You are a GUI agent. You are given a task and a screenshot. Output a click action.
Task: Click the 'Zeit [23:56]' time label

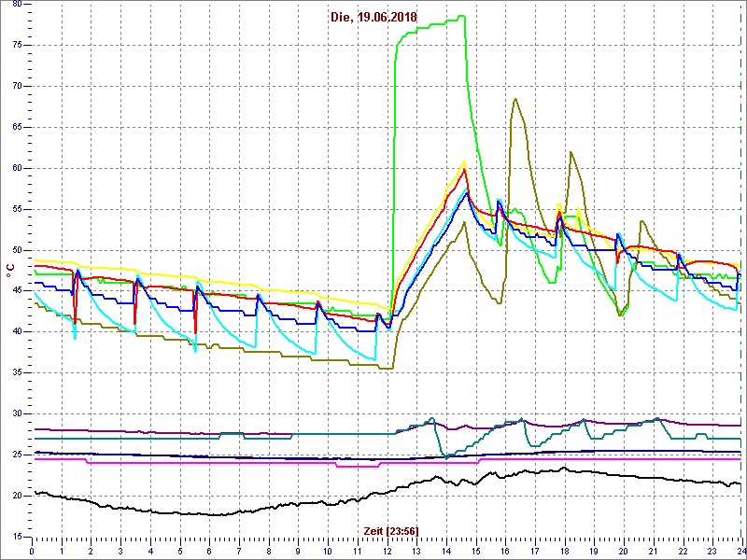(391, 530)
